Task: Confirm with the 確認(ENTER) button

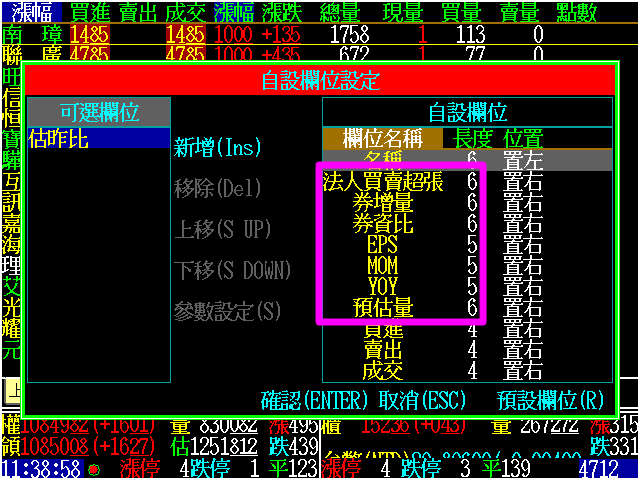Action: tap(316, 400)
